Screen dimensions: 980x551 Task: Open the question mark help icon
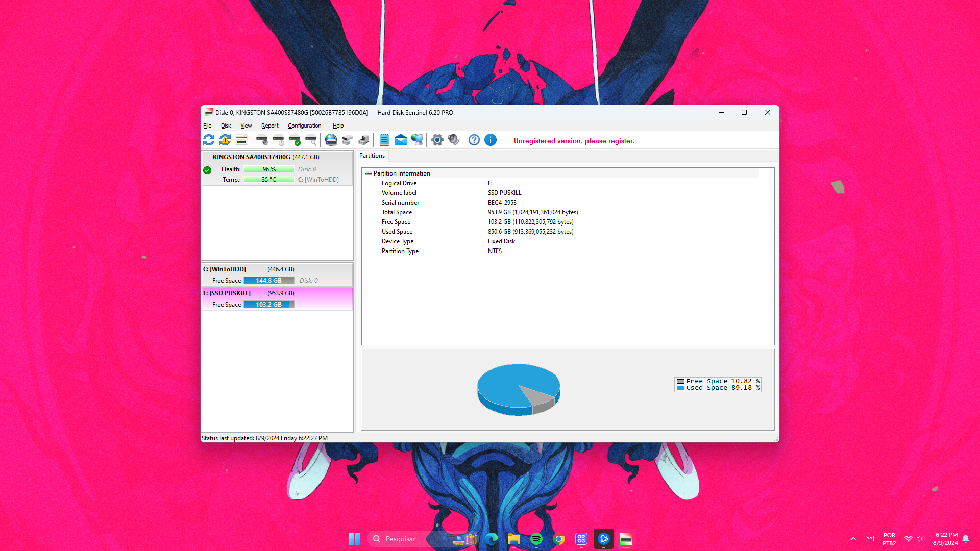(x=474, y=140)
